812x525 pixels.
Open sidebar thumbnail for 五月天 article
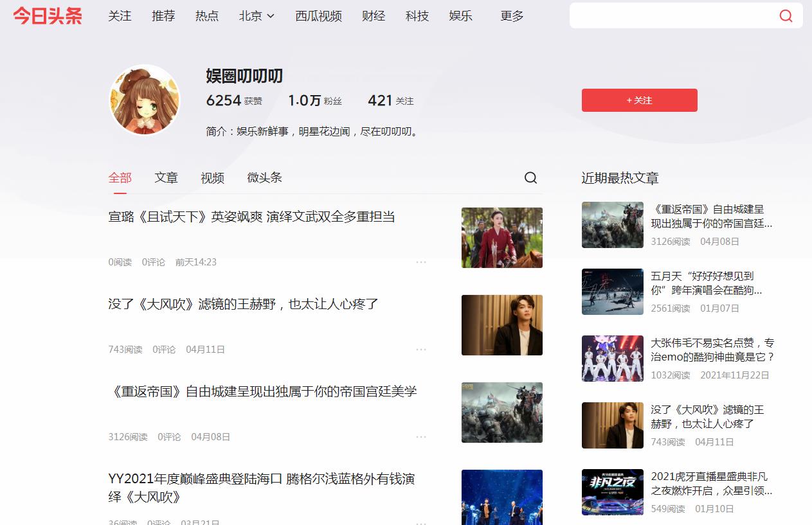(x=613, y=292)
